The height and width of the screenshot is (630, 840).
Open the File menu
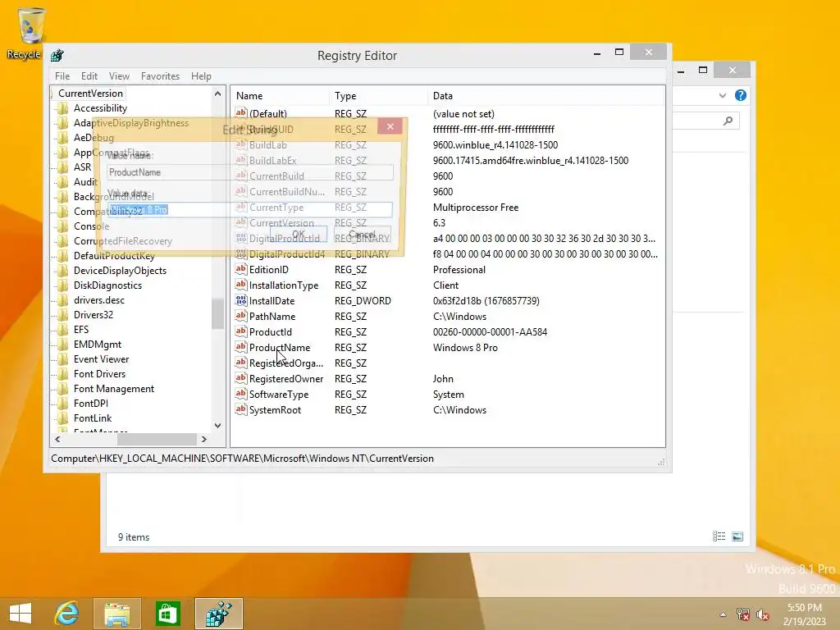coord(62,76)
